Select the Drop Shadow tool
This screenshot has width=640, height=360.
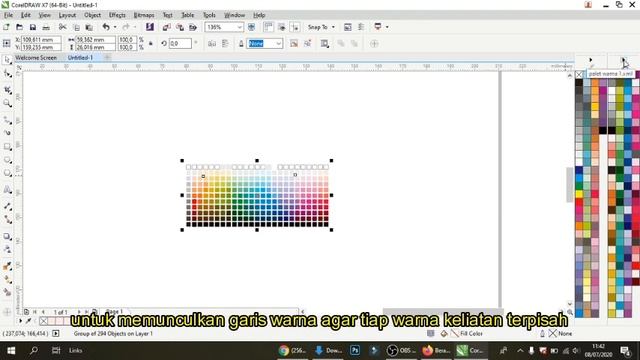point(7,236)
